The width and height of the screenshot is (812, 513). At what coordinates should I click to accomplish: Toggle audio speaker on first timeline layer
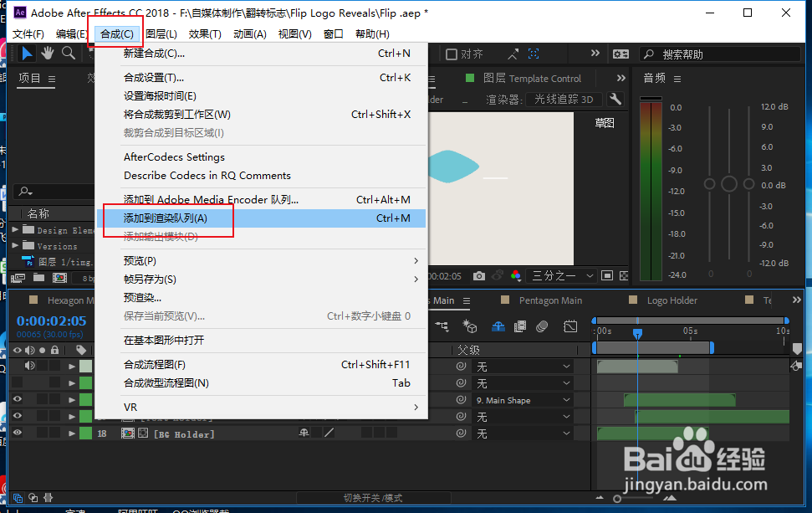click(29, 366)
